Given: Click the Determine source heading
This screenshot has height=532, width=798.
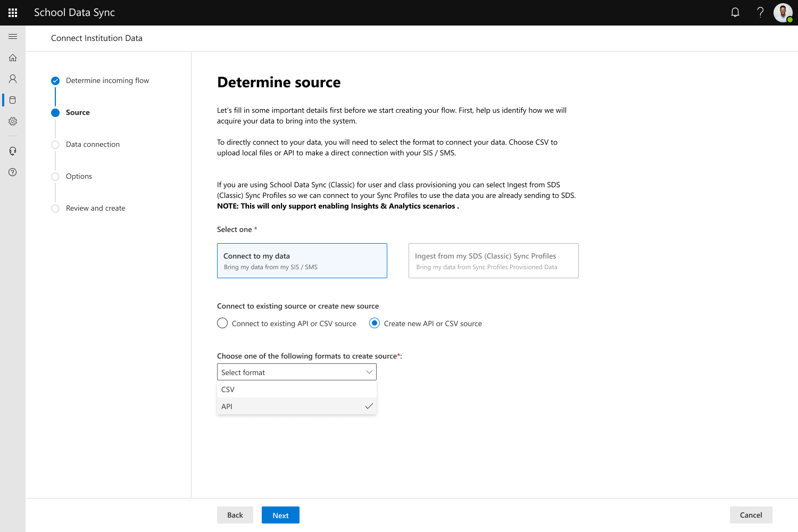Looking at the screenshot, I should 279,82.
